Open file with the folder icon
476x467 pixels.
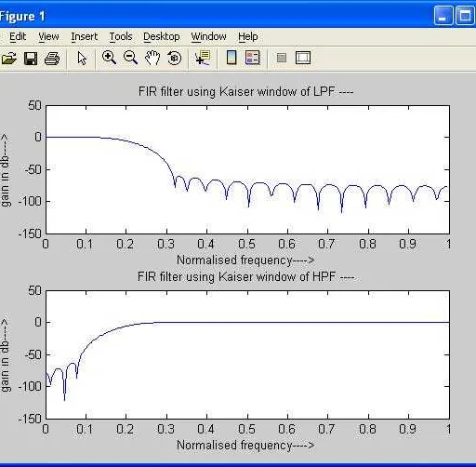point(8,58)
